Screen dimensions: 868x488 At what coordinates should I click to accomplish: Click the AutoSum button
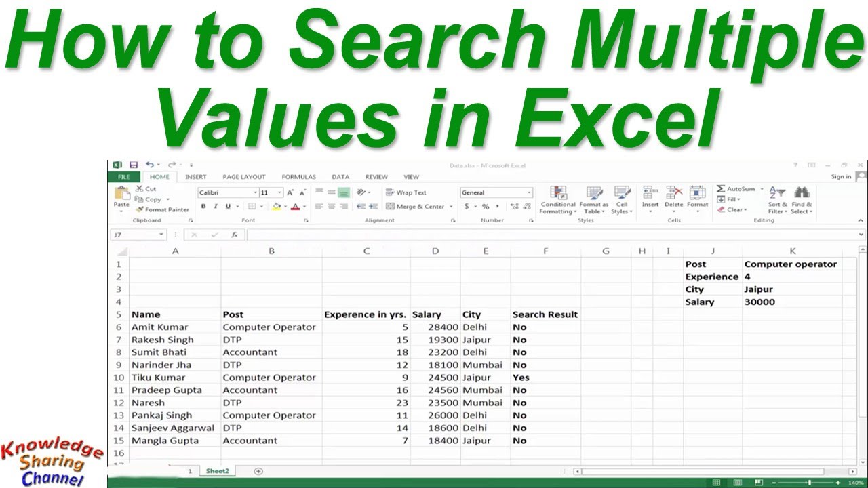736,189
